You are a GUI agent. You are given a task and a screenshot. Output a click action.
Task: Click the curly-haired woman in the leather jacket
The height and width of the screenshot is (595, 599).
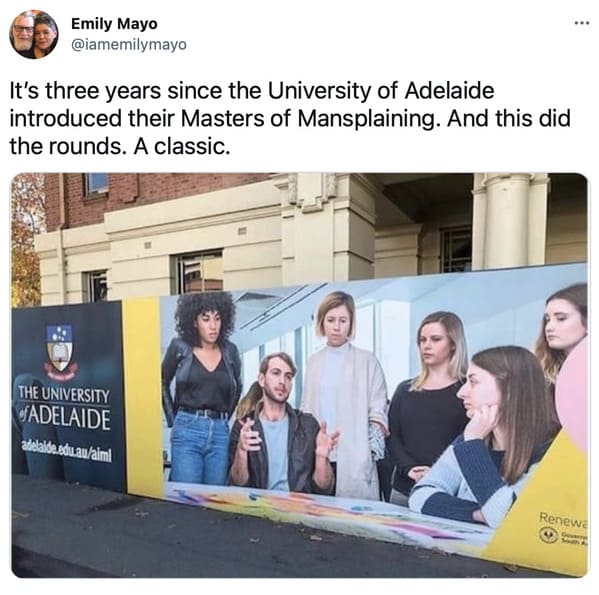pyautogui.click(x=201, y=388)
